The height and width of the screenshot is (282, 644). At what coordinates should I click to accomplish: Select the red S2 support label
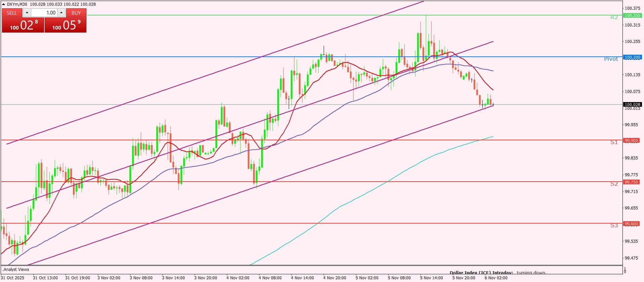tap(614, 184)
